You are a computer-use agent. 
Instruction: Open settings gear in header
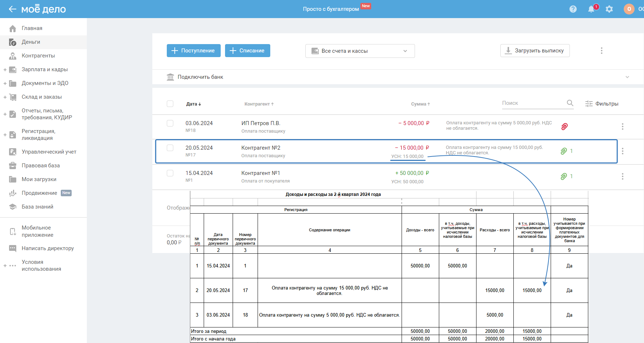pos(609,9)
